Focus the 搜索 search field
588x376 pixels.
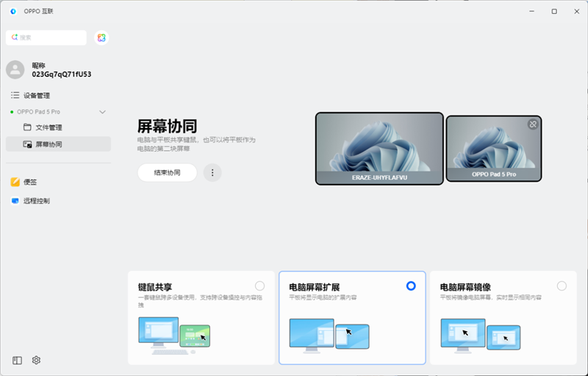tap(46, 38)
